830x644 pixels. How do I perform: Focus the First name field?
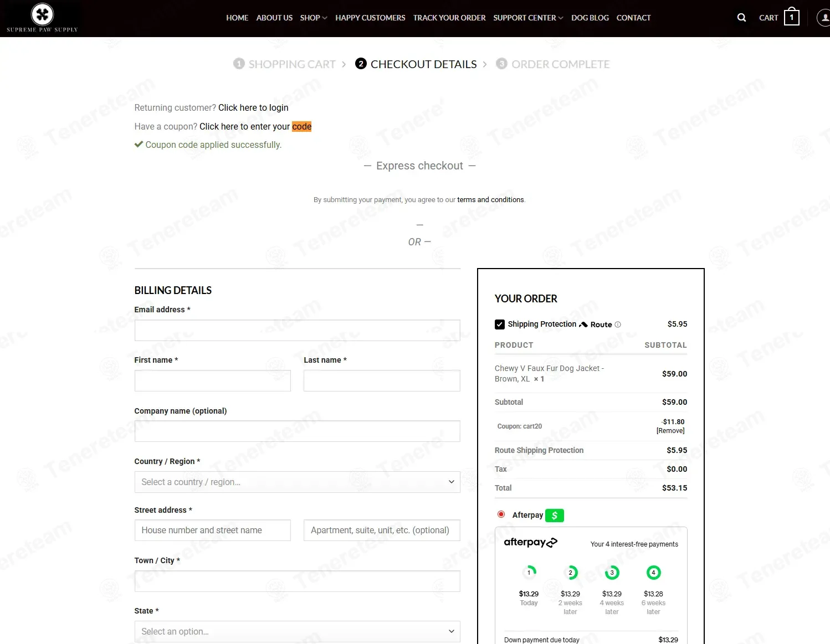[x=212, y=380]
